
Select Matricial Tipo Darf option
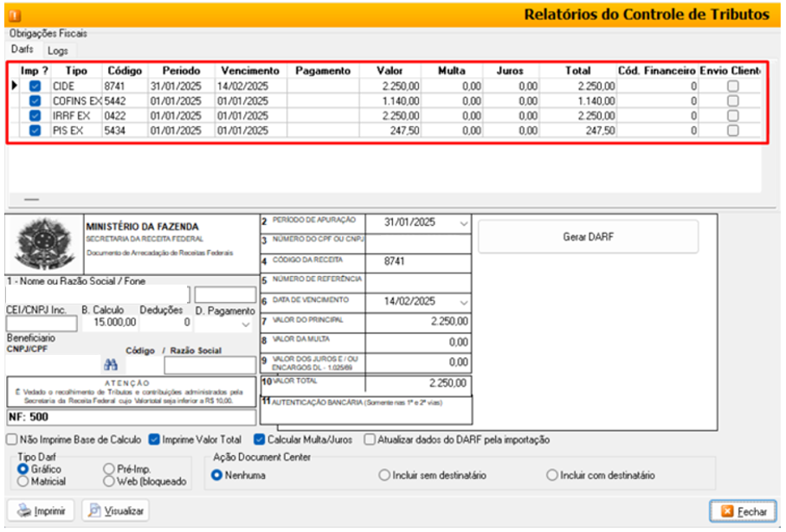[23, 482]
